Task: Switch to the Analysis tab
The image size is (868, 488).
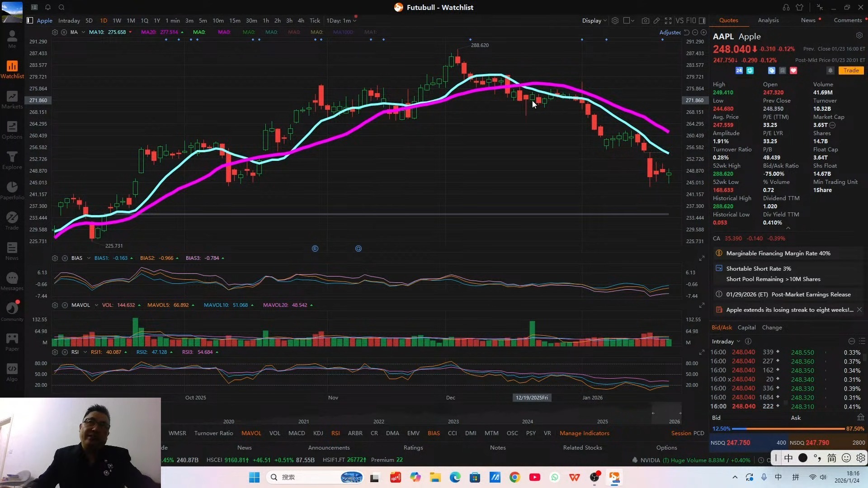Action: (768, 20)
